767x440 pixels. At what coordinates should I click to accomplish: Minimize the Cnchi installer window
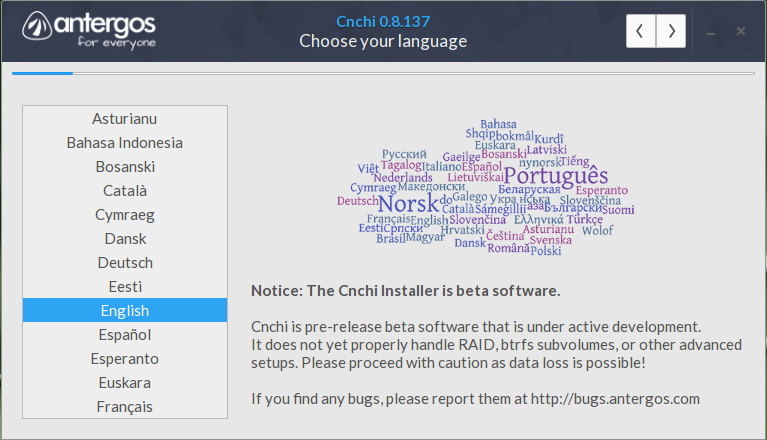pyautogui.click(x=711, y=32)
